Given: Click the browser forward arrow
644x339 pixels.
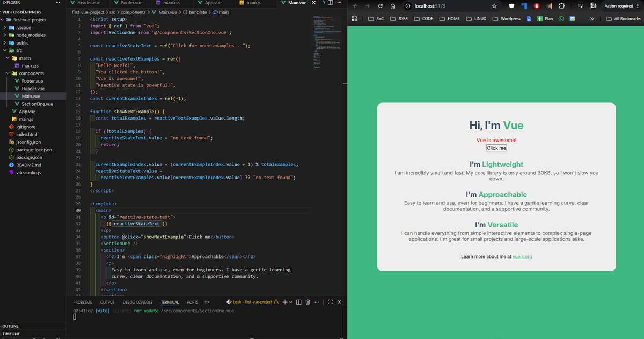Looking at the screenshot, I should [368, 6].
